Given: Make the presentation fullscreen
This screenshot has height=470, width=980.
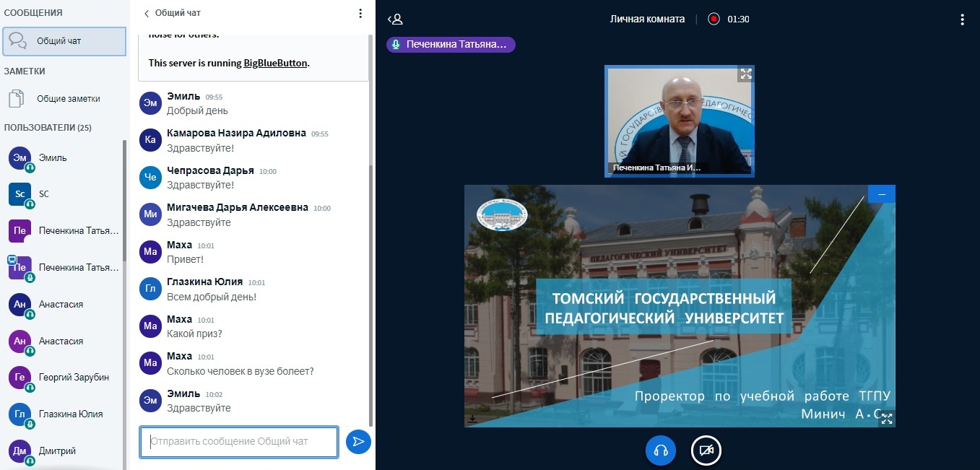Looking at the screenshot, I should pyautogui.click(x=886, y=418).
